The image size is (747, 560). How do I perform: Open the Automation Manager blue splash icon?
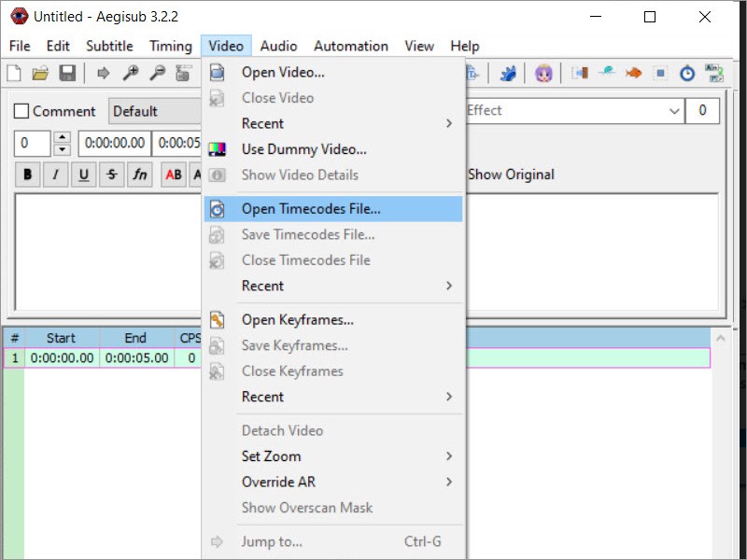[x=509, y=73]
